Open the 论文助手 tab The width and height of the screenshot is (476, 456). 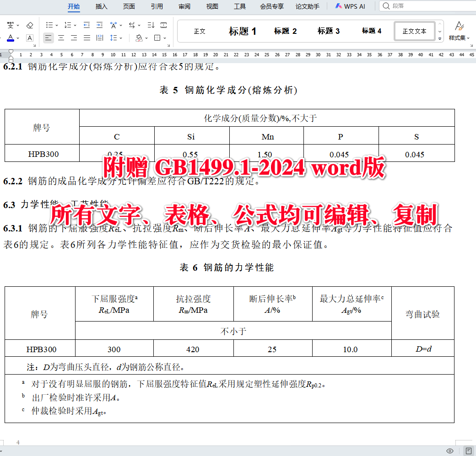coord(308,6)
